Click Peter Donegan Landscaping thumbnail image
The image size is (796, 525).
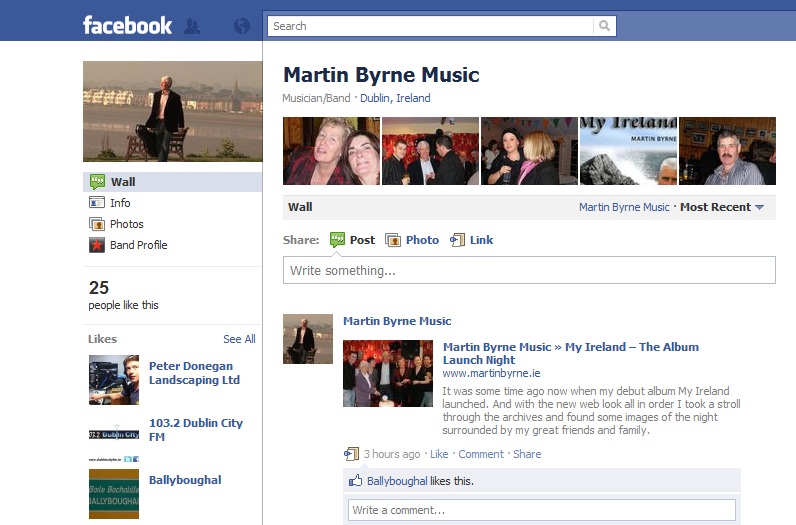click(114, 379)
